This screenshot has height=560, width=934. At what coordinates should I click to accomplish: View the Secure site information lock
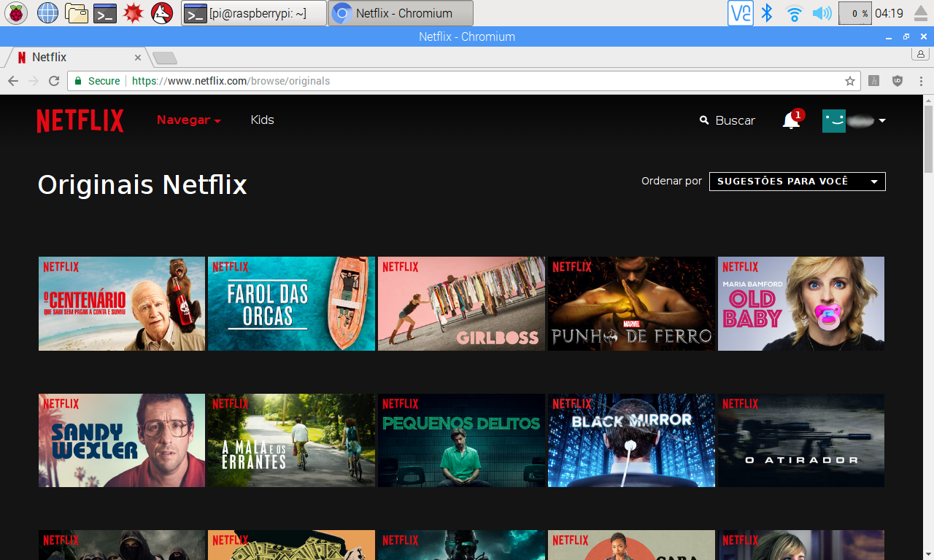(x=97, y=81)
